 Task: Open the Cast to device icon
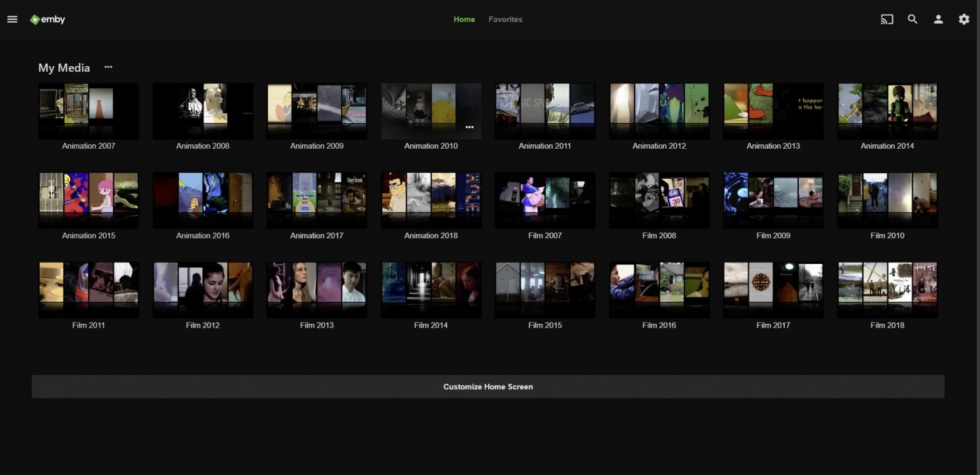887,20
